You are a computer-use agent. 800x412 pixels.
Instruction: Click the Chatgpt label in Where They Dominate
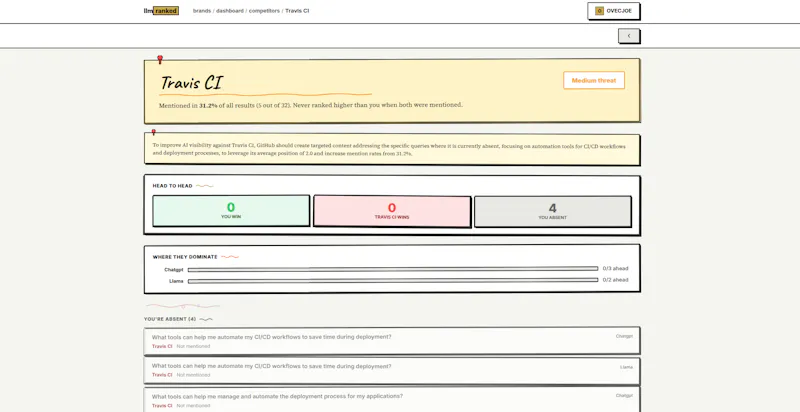click(x=173, y=270)
